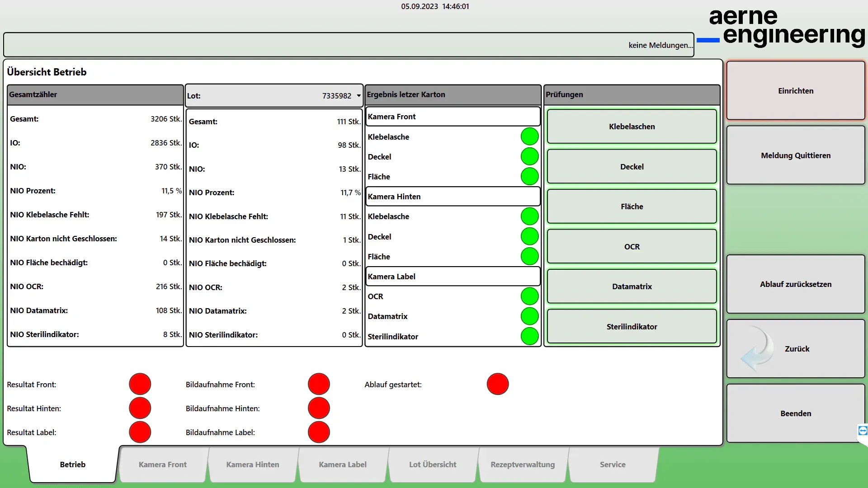Click the red Bildaufnahme Label indicator
868x488 pixels.
pyautogui.click(x=319, y=432)
